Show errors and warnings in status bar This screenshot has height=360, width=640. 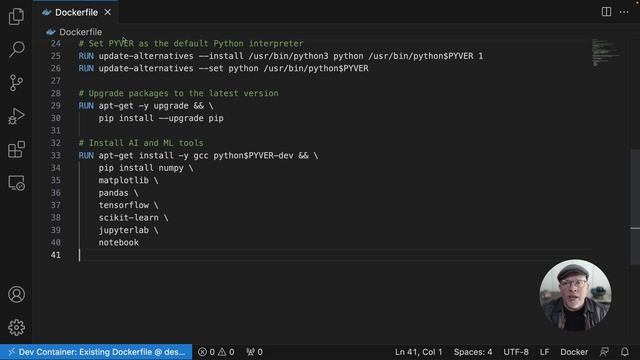point(216,352)
